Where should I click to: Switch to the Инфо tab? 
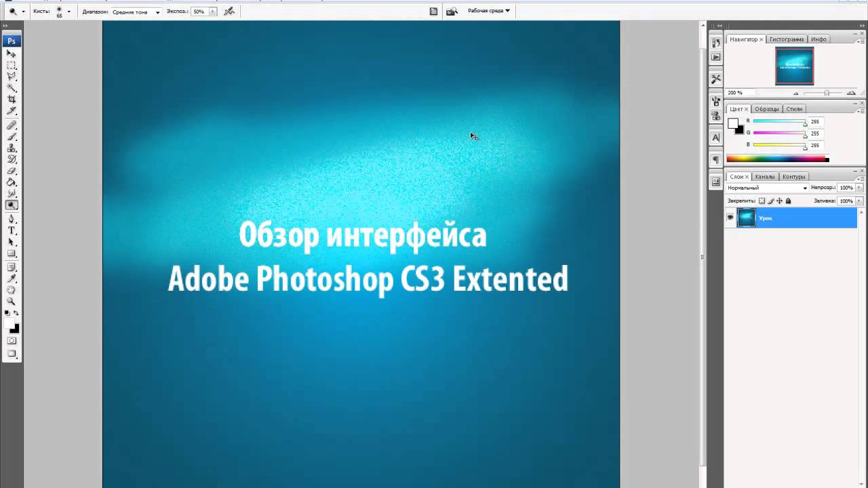coord(818,39)
